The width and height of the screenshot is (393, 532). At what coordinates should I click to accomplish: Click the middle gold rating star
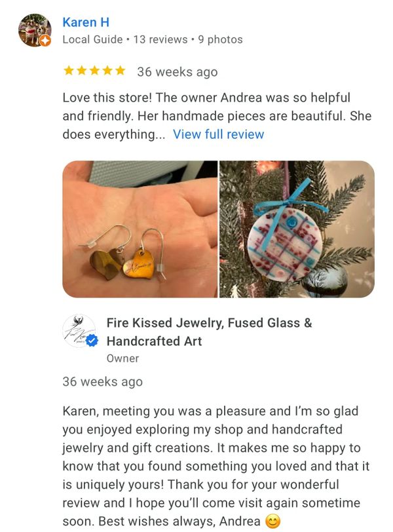[x=94, y=71]
